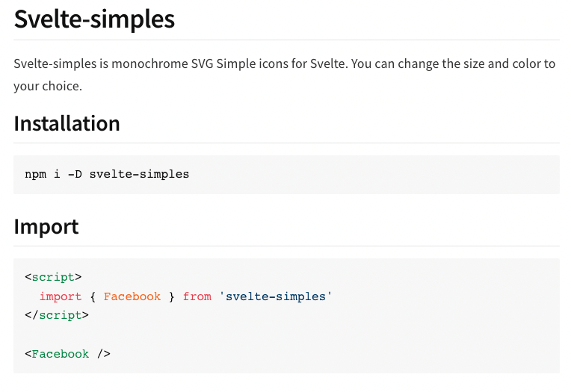Click the blank line in Import code block

click(286, 335)
